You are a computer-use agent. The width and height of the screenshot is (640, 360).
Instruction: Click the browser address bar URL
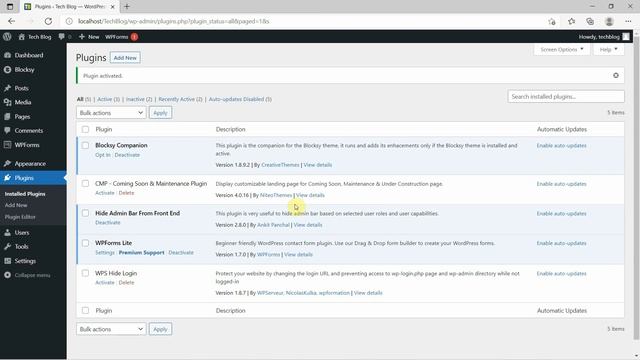pyautogui.click(x=173, y=21)
